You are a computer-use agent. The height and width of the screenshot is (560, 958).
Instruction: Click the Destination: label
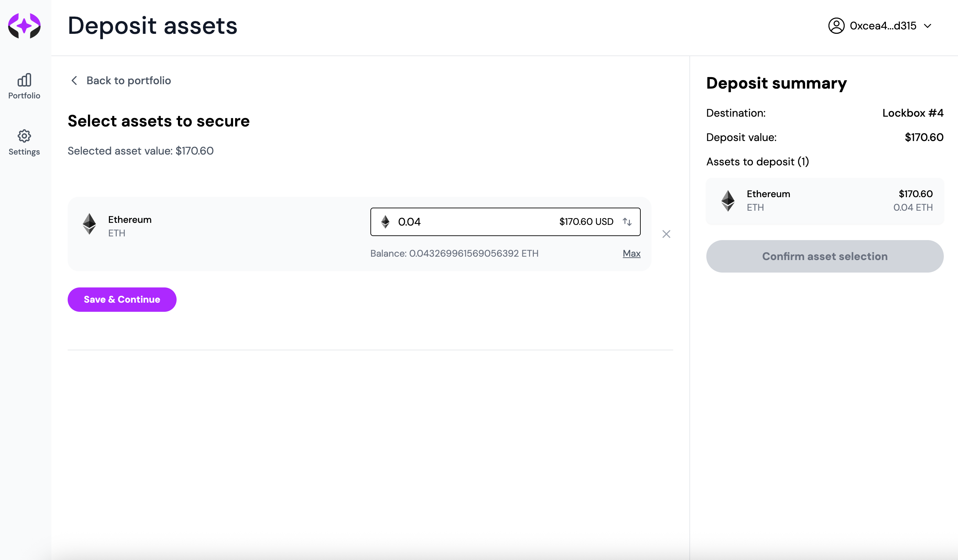pyautogui.click(x=736, y=113)
